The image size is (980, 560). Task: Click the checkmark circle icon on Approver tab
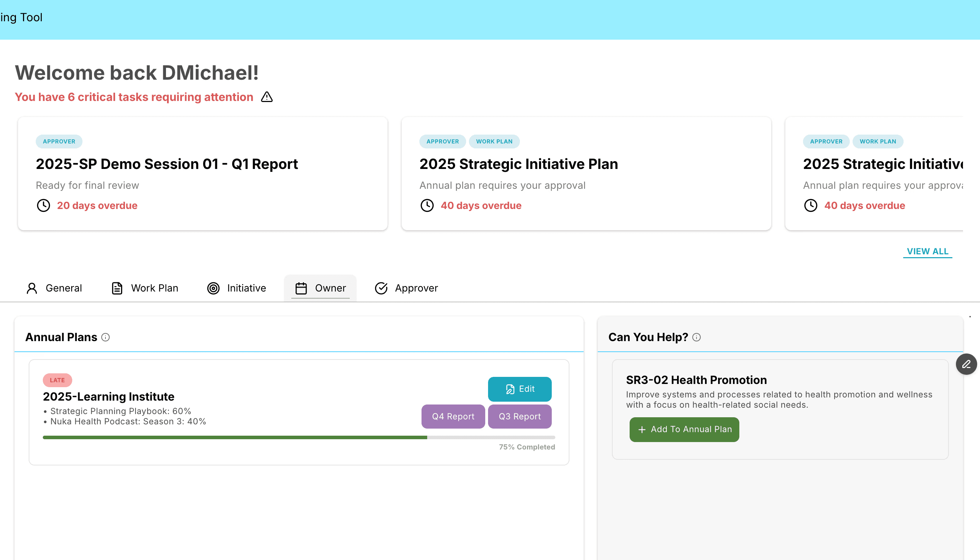(x=381, y=288)
